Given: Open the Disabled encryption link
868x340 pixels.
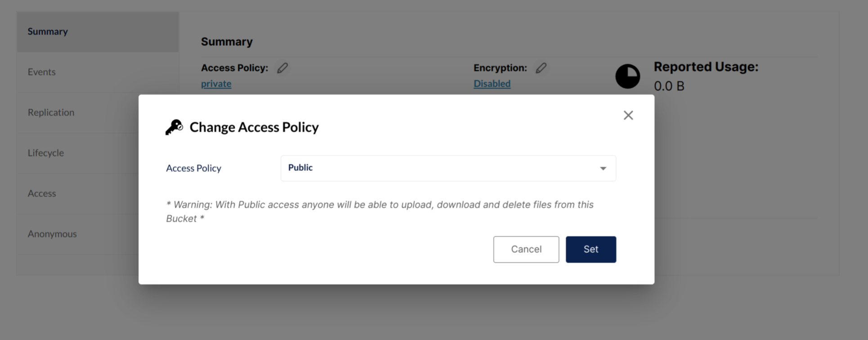Looking at the screenshot, I should click(x=492, y=84).
